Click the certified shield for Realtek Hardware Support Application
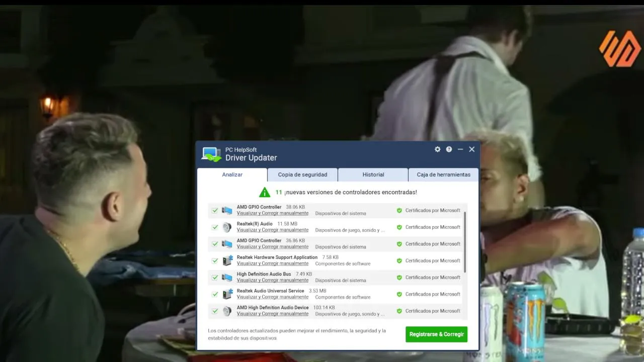The height and width of the screenshot is (362, 644). click(x=399, y=261)
